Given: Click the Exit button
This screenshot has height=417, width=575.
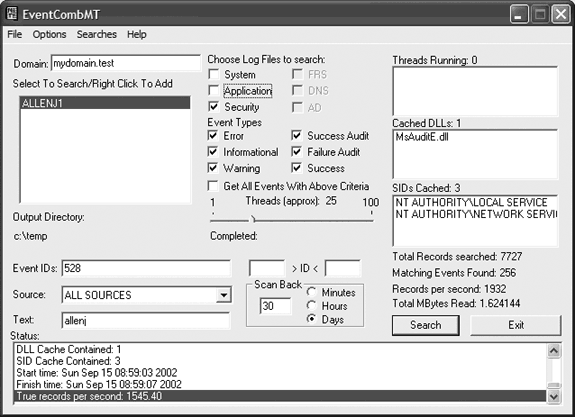Looking at the screenshot, I should pos(516,325).
